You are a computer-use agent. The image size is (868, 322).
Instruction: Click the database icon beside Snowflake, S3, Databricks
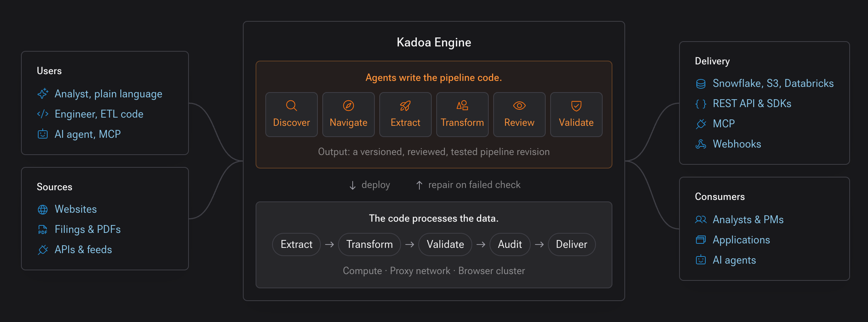(x=701, y=83)
